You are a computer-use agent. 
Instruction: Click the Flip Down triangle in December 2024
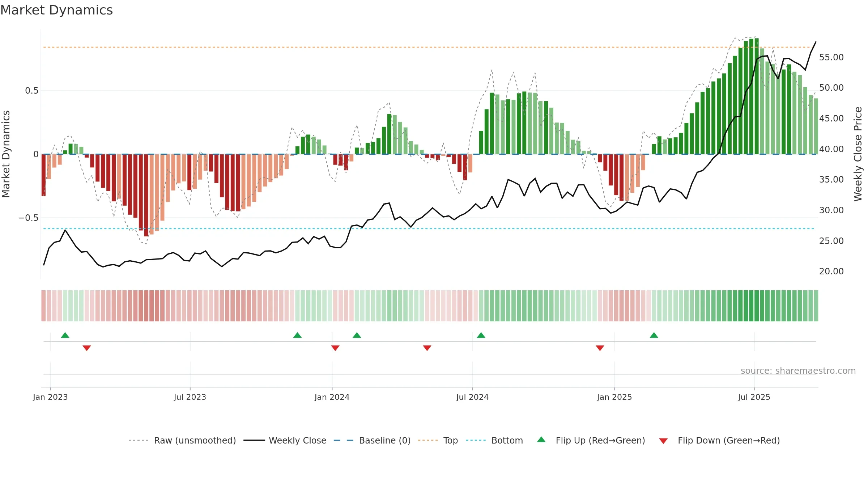coord(600,348)
